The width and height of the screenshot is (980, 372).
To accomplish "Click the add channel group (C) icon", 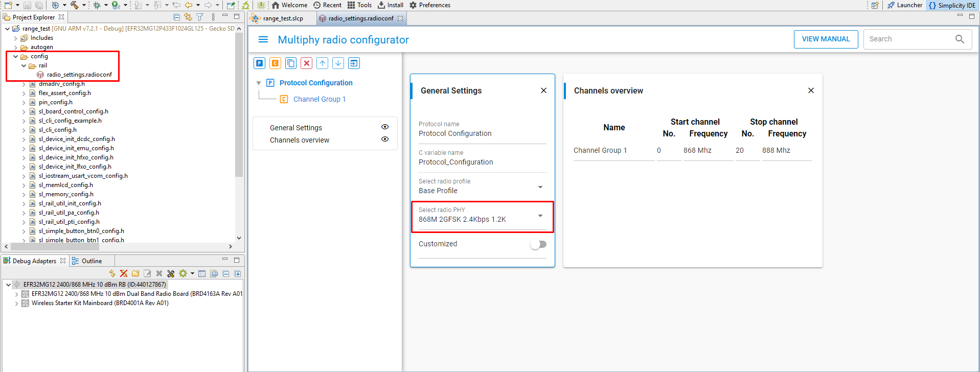I will (x=275, y=63).
